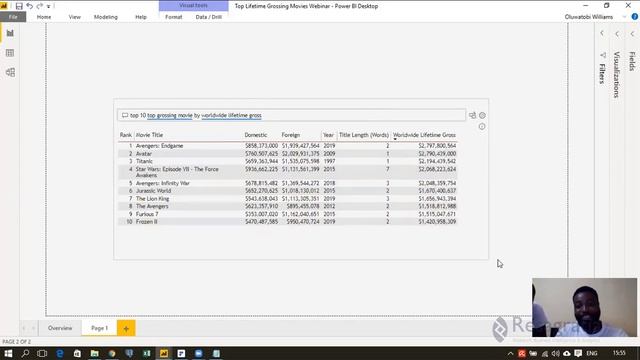Expand the Filters pane chevron

(602, 33)
